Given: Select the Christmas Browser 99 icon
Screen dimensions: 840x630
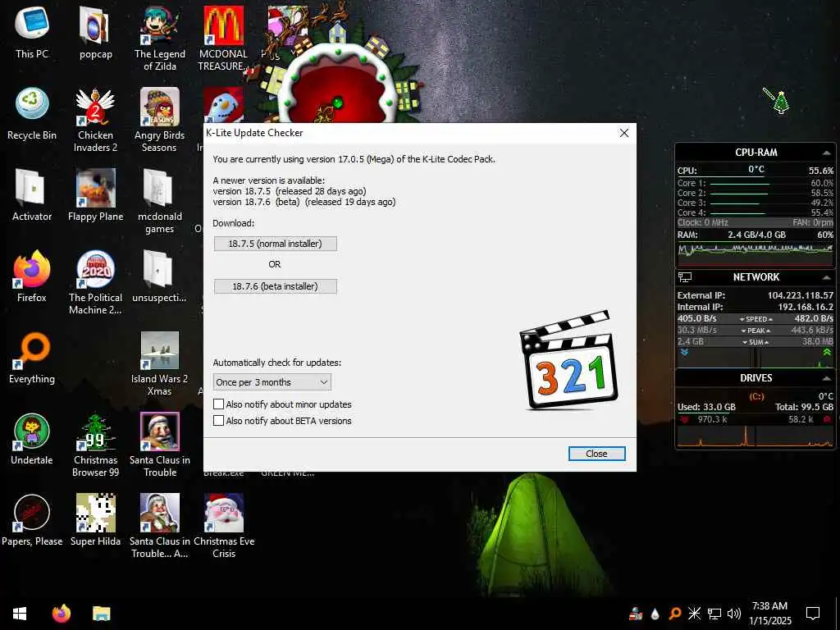Looking at the screenshot, I should point(95,445).
